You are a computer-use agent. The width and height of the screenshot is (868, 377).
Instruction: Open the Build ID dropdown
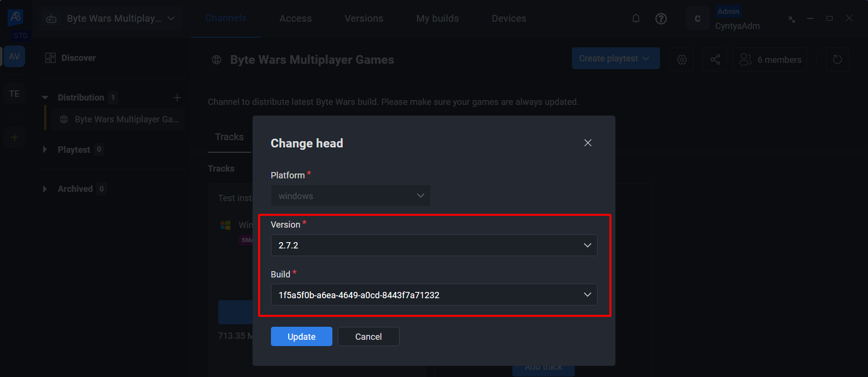coord(434,295)
